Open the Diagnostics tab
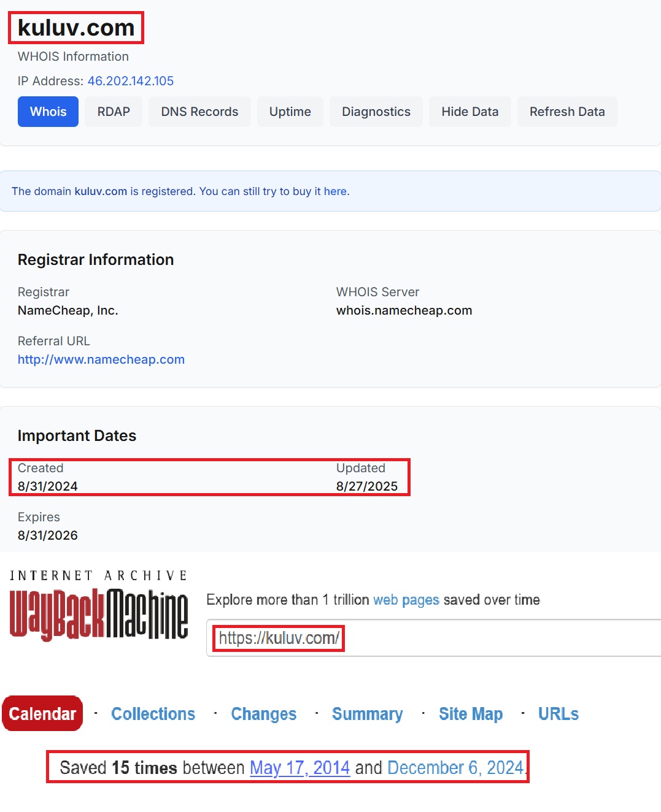 click(x=376, y=112)
